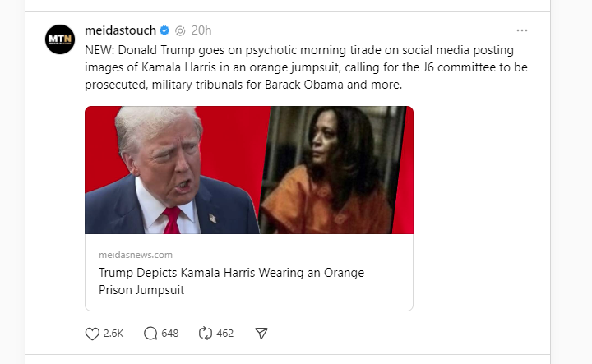Click the orange jumpsuit image in the preview
Viewport: 592px width, 364px height.
pos(337,170)
